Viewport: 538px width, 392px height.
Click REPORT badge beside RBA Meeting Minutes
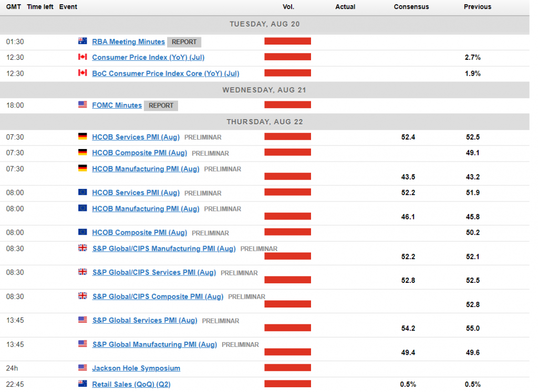click(x=184, y=42)
